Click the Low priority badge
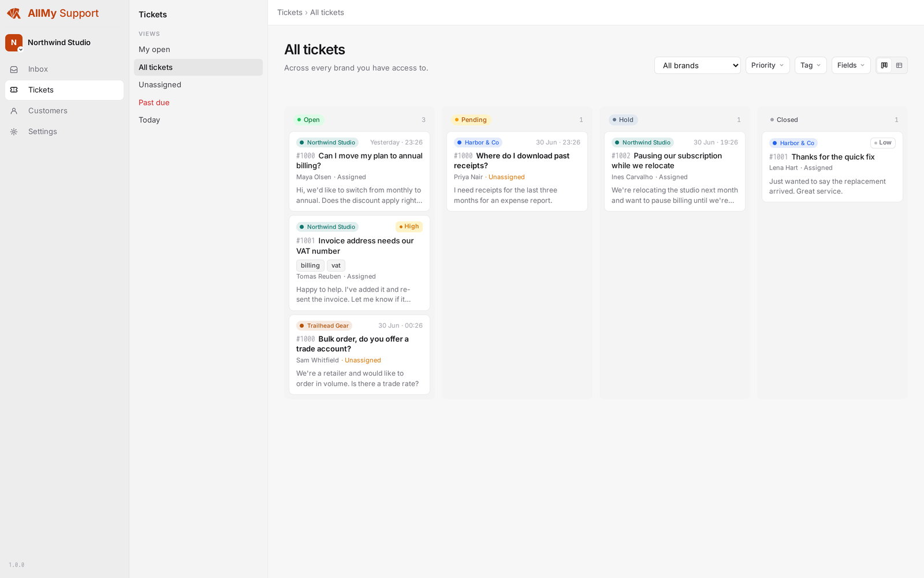This screenshot has width=924, height=578. (882, 143)
